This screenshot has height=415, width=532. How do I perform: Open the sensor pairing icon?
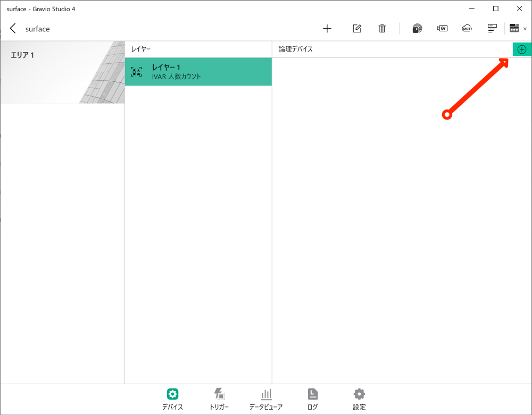(x=417, y=29)
